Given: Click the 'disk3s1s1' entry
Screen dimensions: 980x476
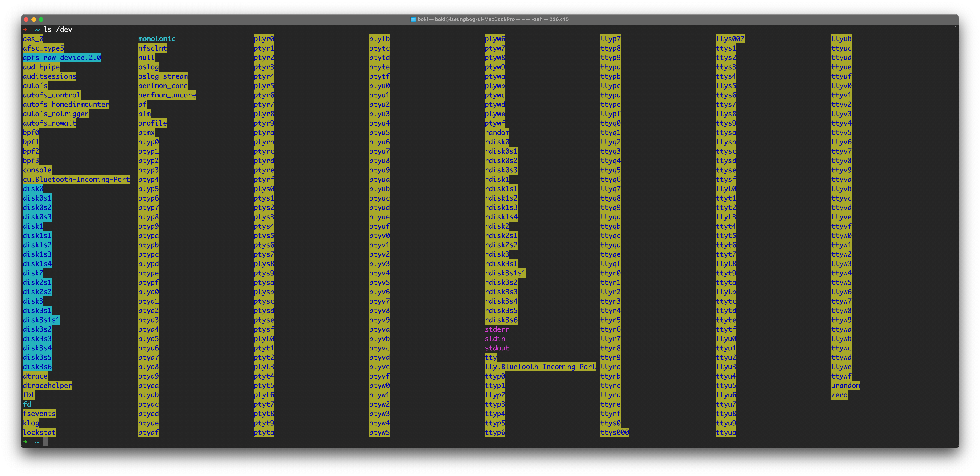Looking at the screenshot, I should 41,320.
